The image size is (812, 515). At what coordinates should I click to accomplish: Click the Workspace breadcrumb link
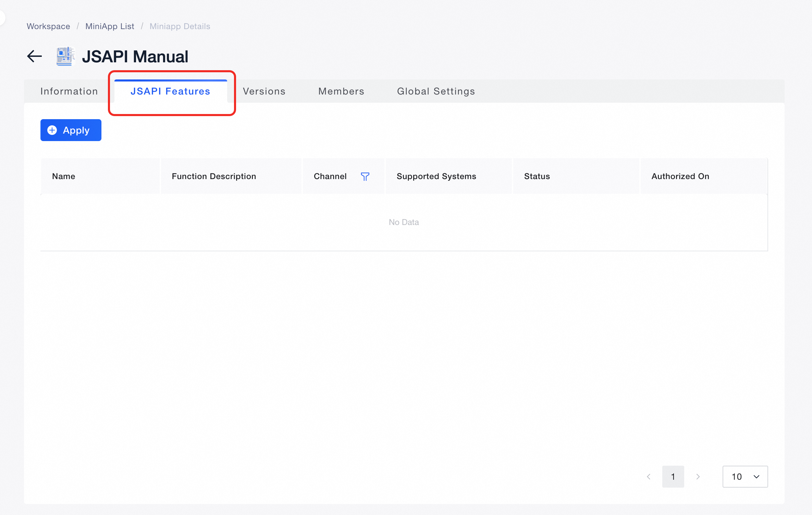point(48,26)
